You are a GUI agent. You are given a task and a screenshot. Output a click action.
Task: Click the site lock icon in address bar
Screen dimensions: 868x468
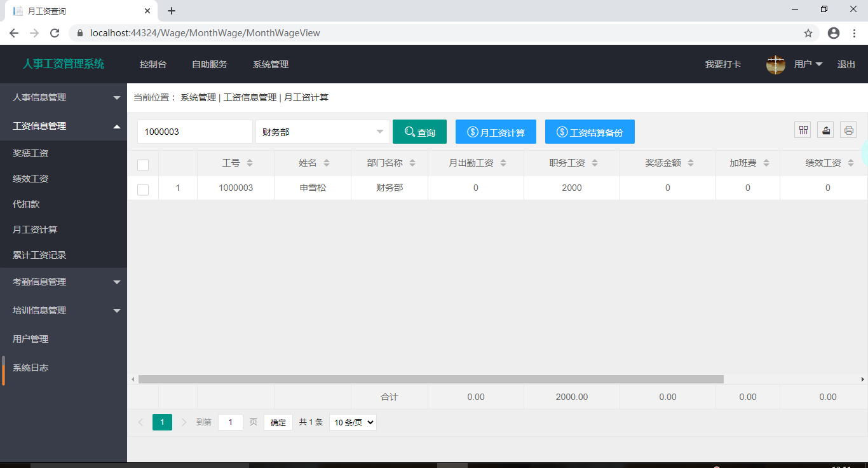[80, 33]
